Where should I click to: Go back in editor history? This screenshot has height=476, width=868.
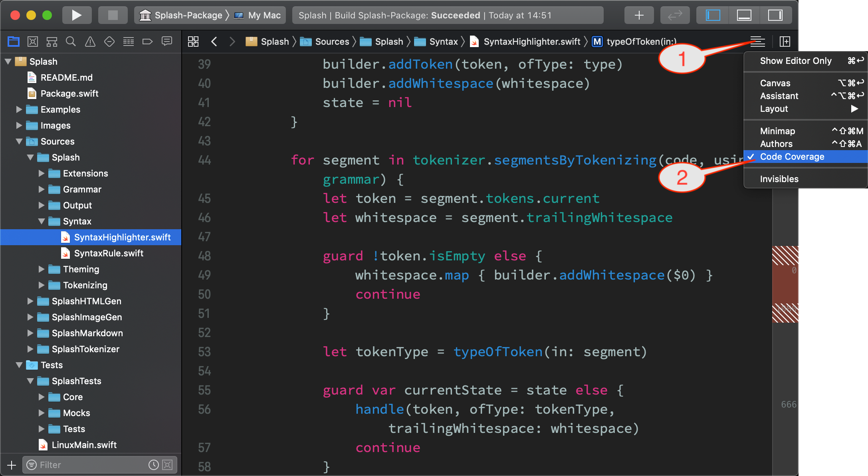214,42
